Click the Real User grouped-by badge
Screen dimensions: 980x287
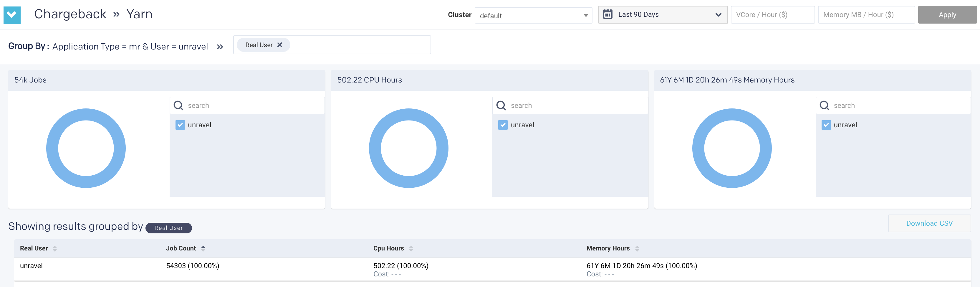coord(168,228)
